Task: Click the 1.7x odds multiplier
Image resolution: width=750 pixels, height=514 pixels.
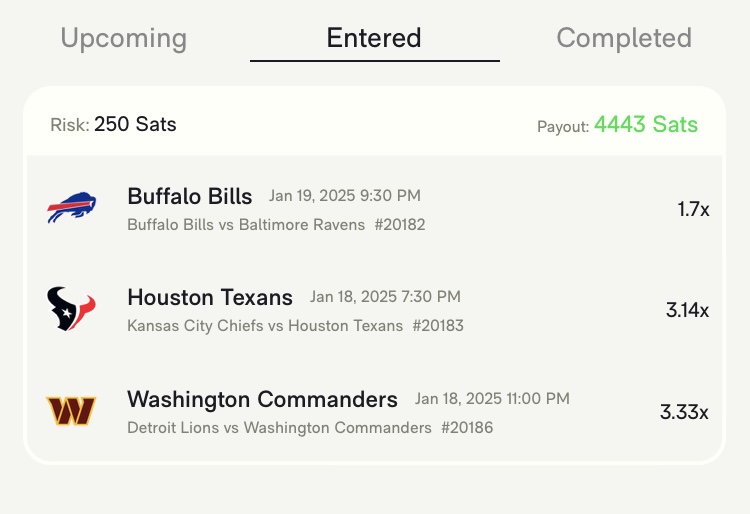Action: click(693, 210)
